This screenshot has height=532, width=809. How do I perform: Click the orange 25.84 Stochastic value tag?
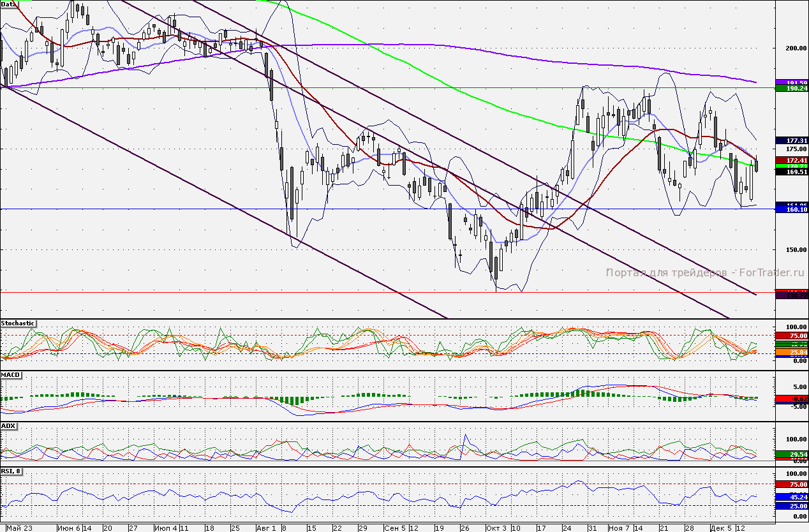[x=792, y=352]
